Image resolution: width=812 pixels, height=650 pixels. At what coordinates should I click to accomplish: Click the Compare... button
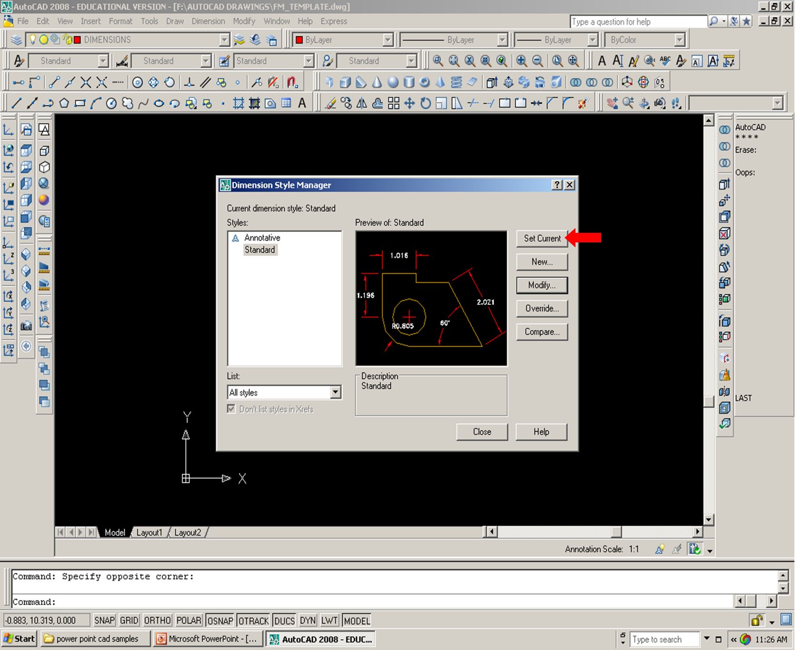coord(542,332)
